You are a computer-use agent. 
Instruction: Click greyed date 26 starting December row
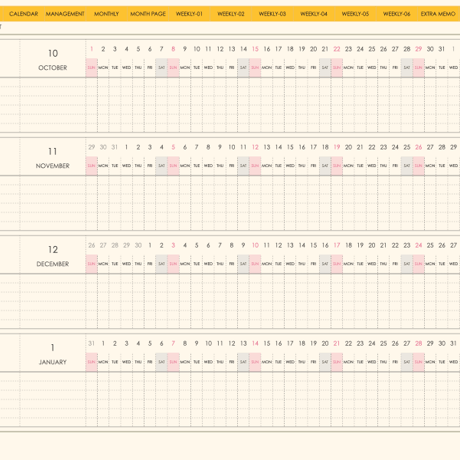[x=92, y=245]
